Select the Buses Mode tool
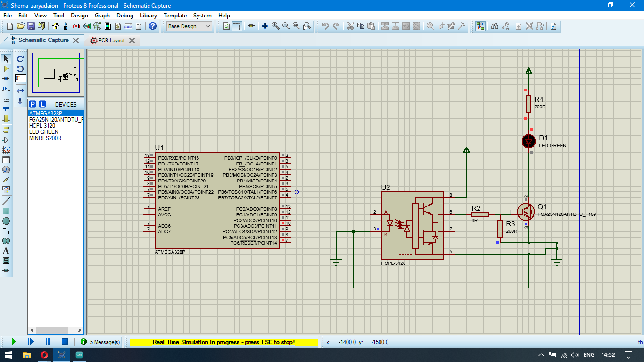This screenshot has width=644, height=362. click(x=6, y=108)
